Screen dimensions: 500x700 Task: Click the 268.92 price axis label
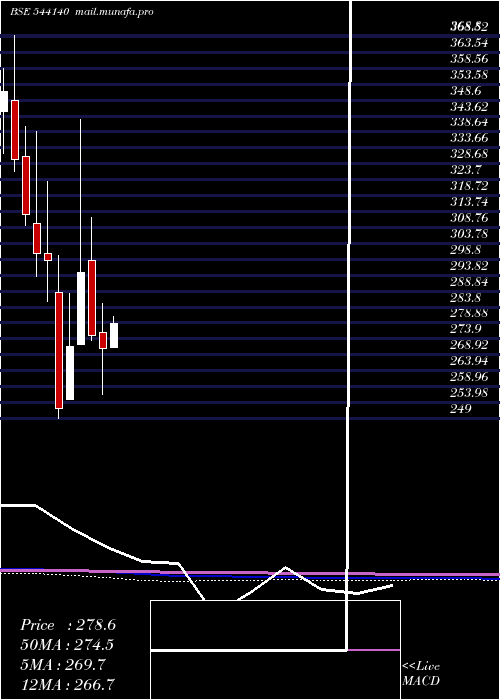coord(469,345)
